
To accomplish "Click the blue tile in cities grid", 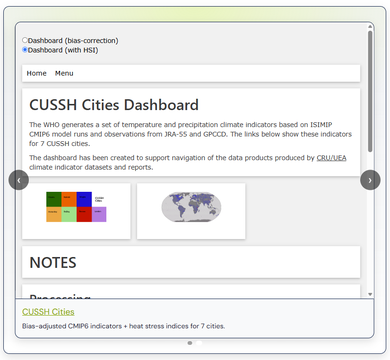I will pos(84,199).
